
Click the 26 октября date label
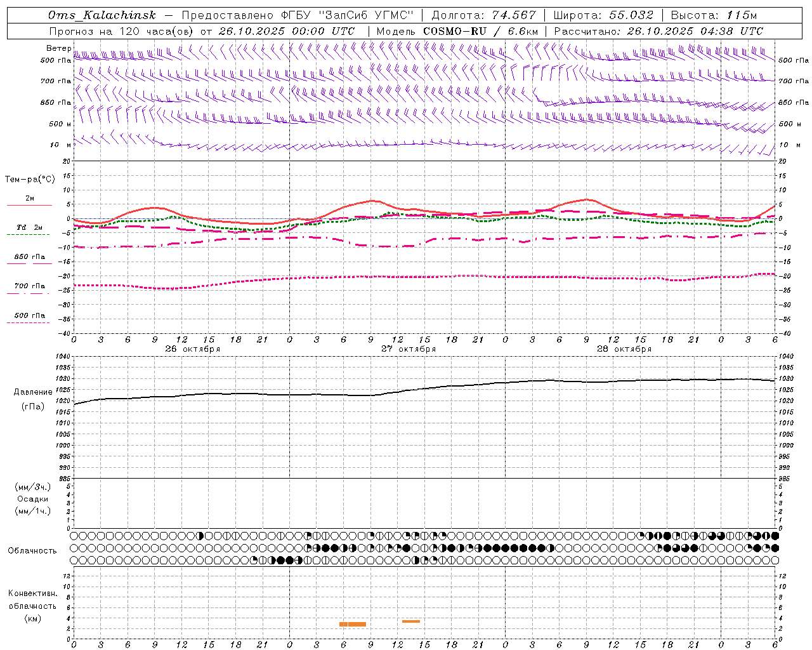pyautogui.click(x=193, y=349)
